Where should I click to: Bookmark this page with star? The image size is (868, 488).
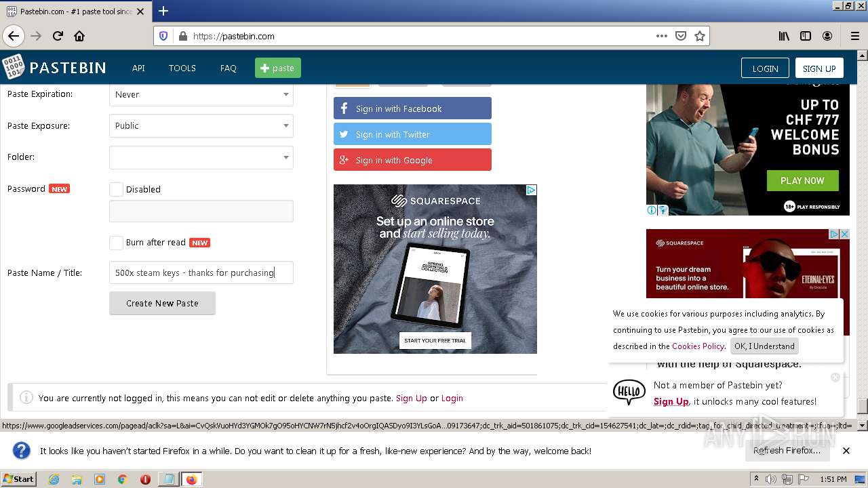point(700,36)
